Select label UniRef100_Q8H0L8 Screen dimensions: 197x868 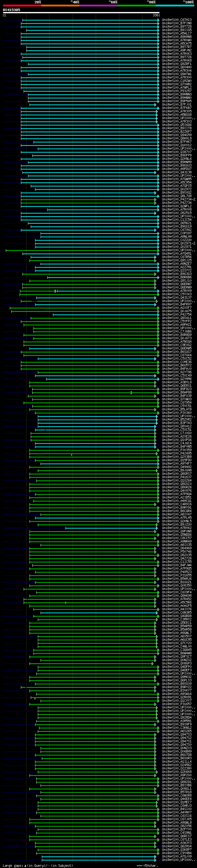(x=177, y=138)
